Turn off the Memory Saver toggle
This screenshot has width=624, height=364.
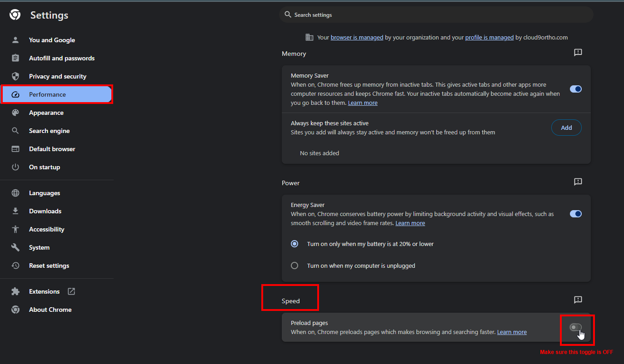(x=576, y=89)
